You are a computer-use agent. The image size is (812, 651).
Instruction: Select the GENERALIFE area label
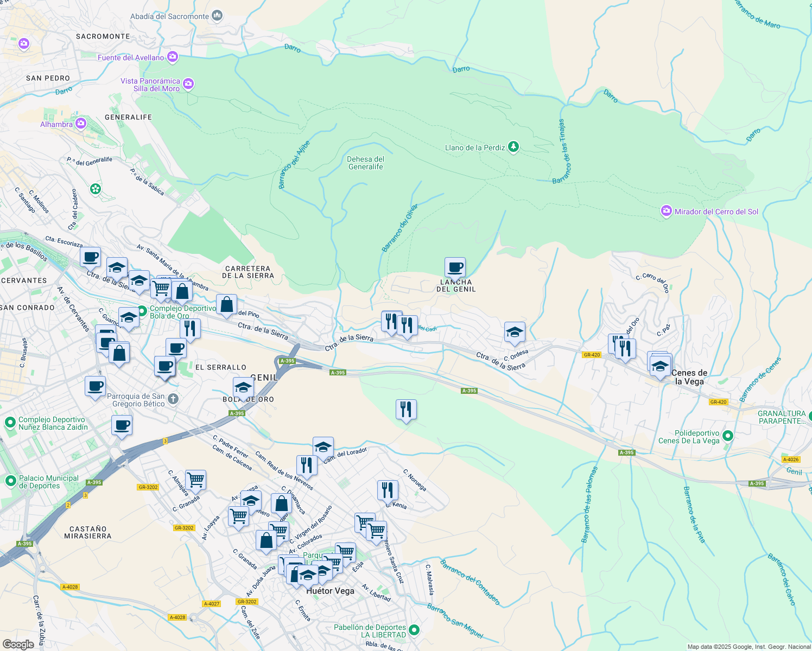(128, 117)
